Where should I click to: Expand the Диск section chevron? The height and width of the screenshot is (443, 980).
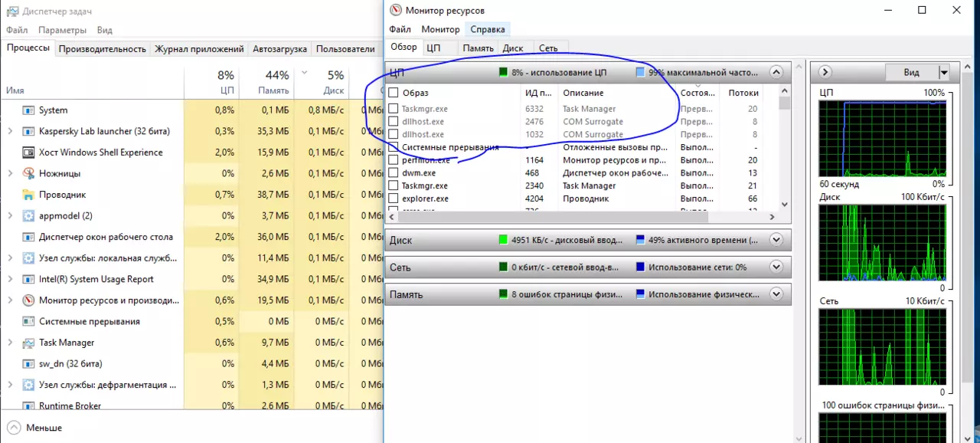point(776,240)
